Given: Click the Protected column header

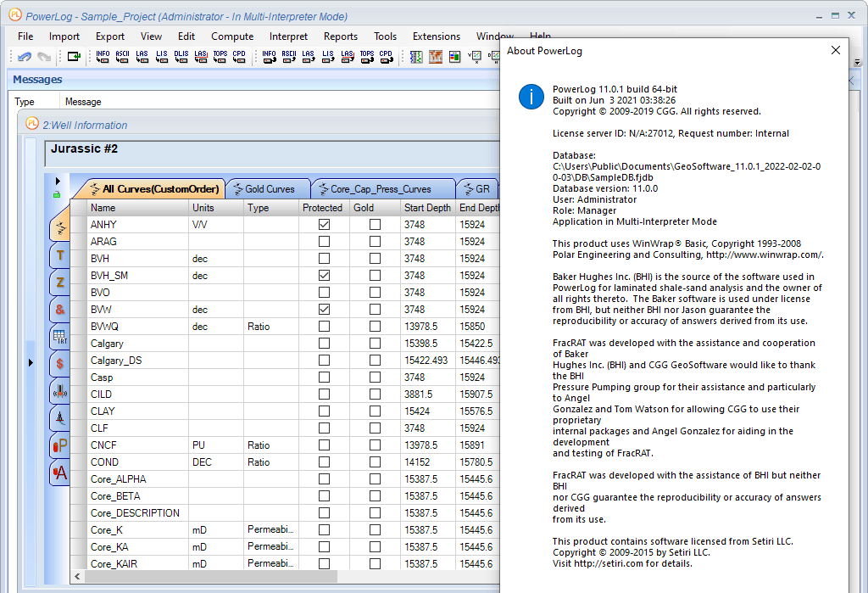Looking at the screenshot, I should tap(324, 208).
